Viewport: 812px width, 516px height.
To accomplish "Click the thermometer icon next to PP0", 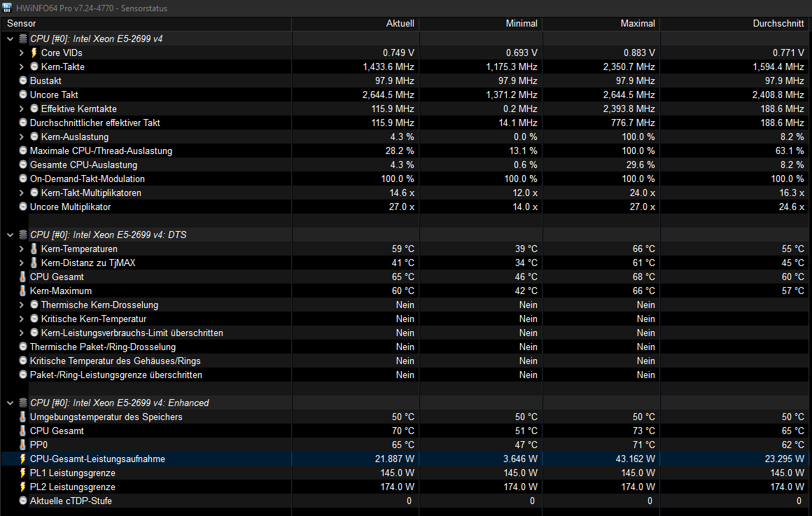I will coord(23,445).
